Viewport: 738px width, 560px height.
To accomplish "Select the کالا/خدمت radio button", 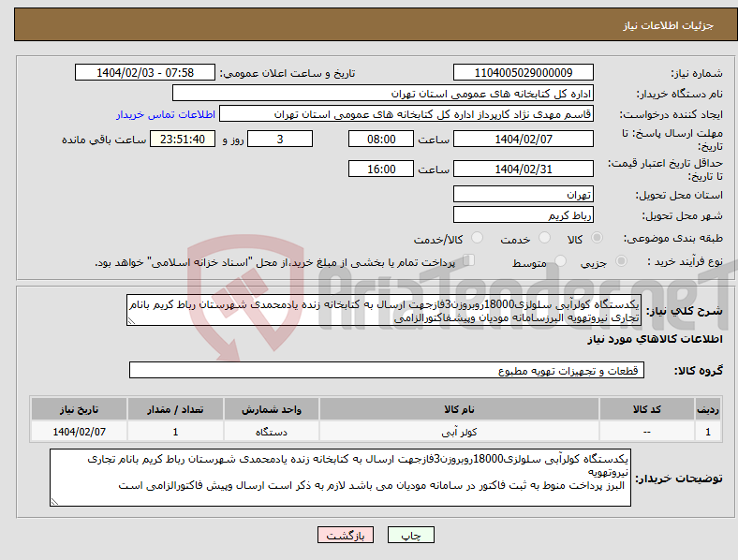I will click(x=477, y=238).
